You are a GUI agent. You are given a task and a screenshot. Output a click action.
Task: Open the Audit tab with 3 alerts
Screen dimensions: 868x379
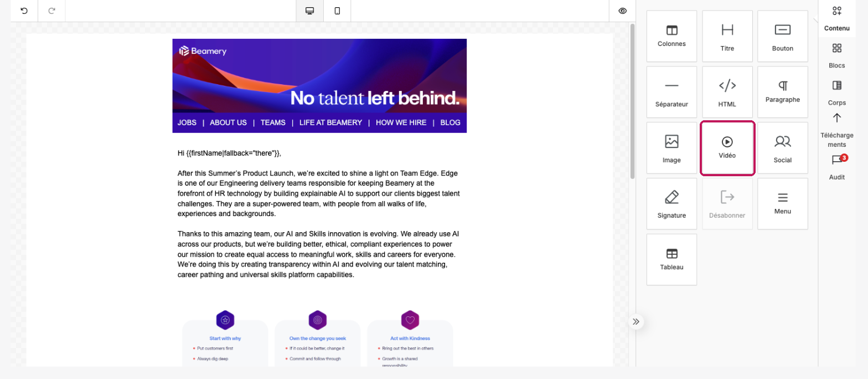click(x=836, y=167)
